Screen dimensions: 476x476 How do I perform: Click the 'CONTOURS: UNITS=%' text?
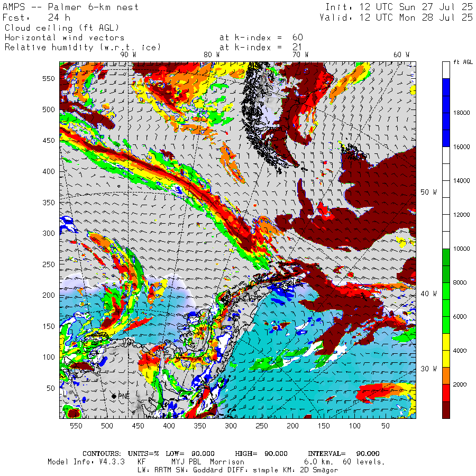[121, 454]
